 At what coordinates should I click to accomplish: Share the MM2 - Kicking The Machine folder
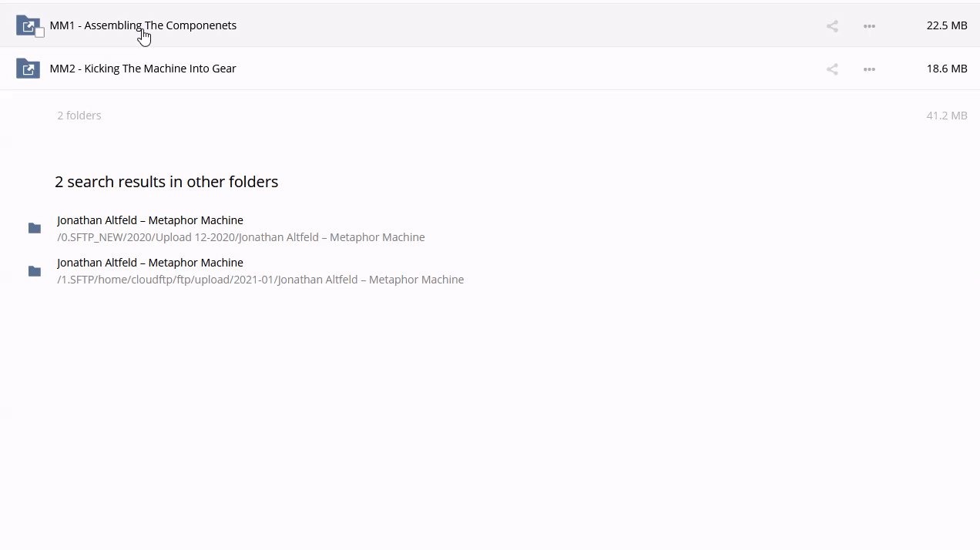[832, 69]
